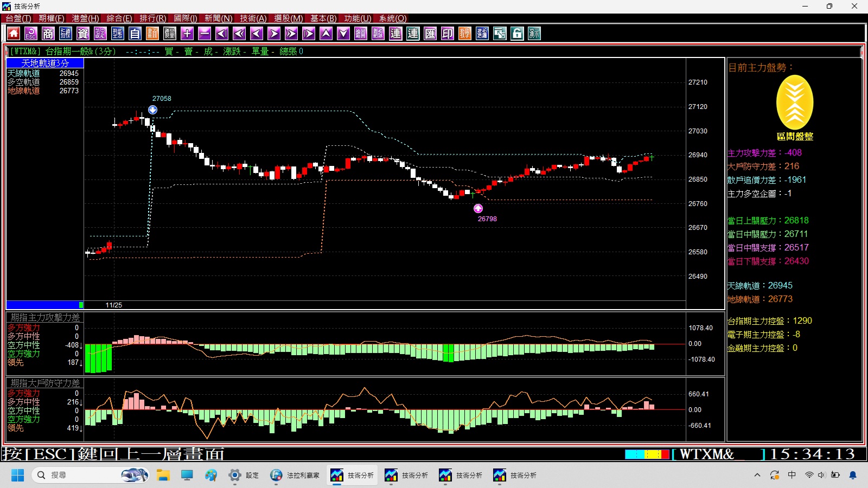The image size is (868, 488).
Task: Open the 期權(F) menu
Action: pyautogui.click(x=52, y=18)
